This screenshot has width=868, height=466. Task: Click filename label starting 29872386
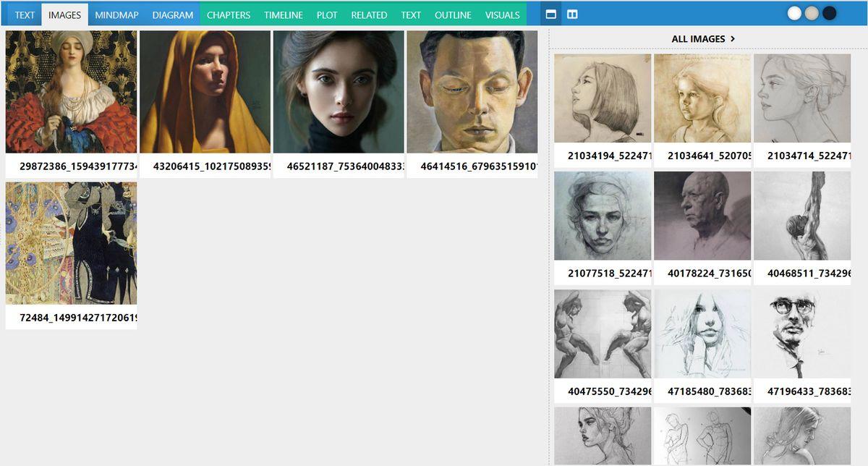coord(77,166)
